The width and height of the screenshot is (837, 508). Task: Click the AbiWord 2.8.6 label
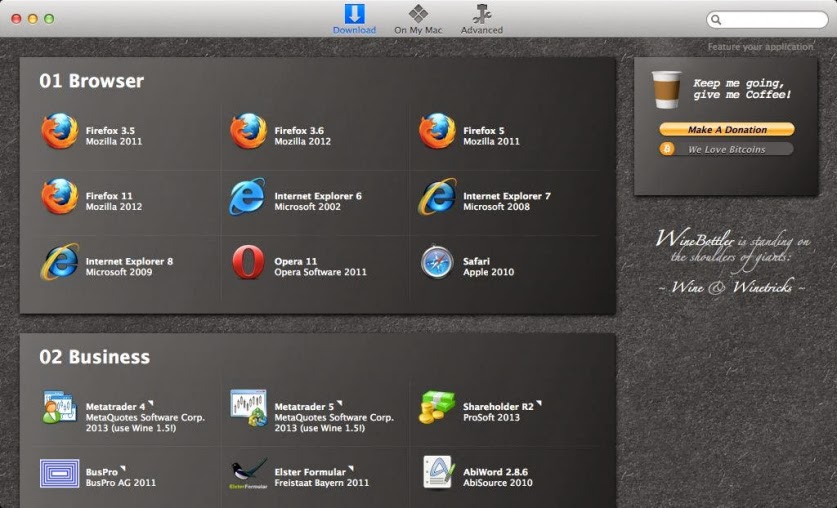[x=495, y=472]
